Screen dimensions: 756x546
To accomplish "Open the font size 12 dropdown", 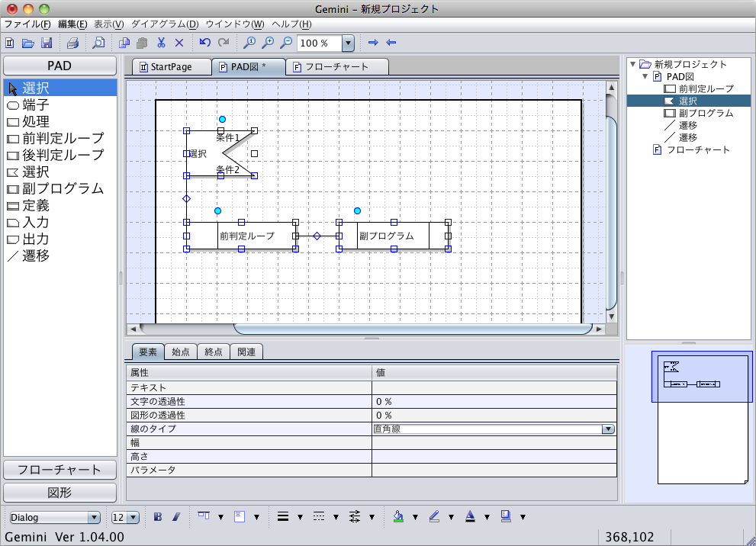I will coord(134,518).
